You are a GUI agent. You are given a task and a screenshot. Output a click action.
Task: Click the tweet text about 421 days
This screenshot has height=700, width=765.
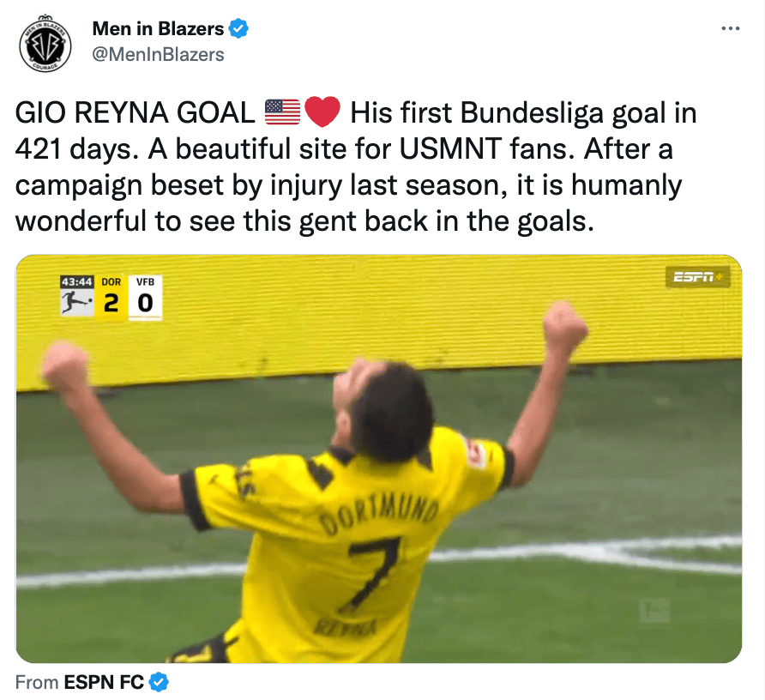tap(356, 167)
